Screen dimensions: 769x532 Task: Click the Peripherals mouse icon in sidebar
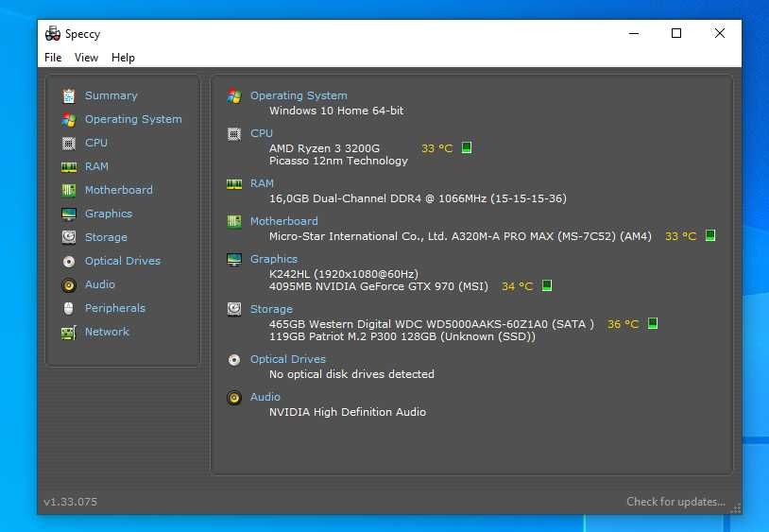[69, 308]
